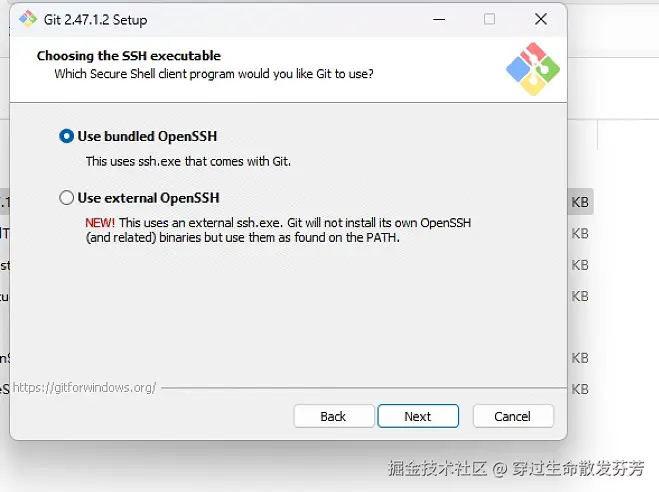Click the 'Use external OpenSSH' label text
The height and width of the screenshot is (492, 659).
tap(148, 198)
